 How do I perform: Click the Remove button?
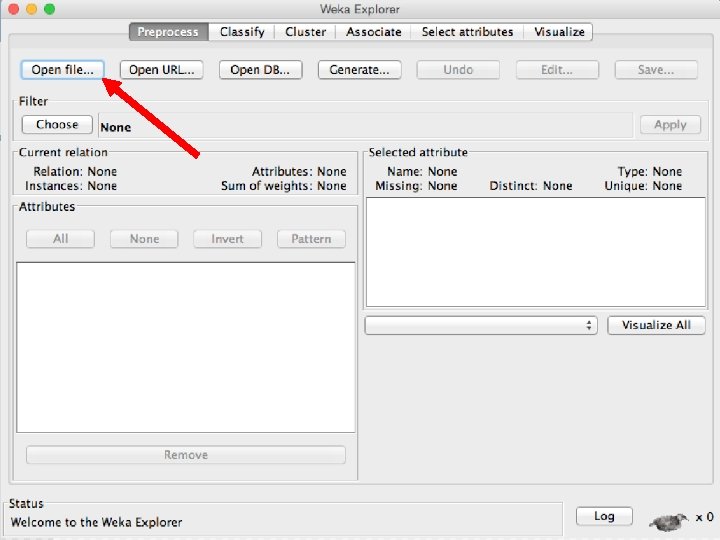point(186,455)
